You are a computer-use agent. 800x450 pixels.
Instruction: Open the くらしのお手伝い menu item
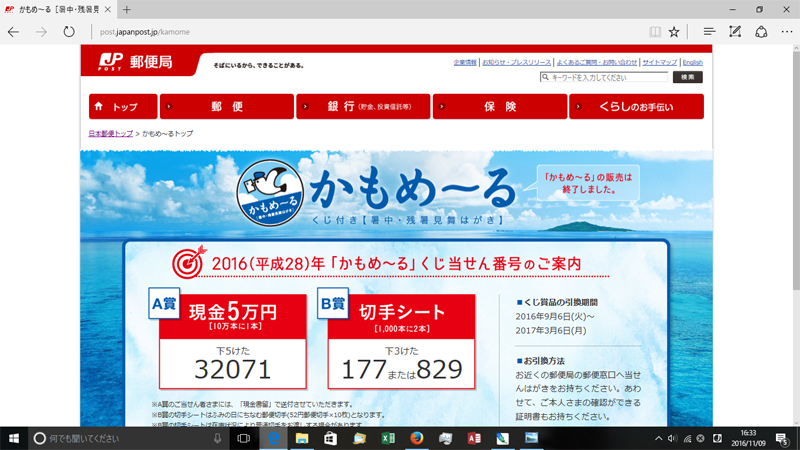click(x=636, y=106)
